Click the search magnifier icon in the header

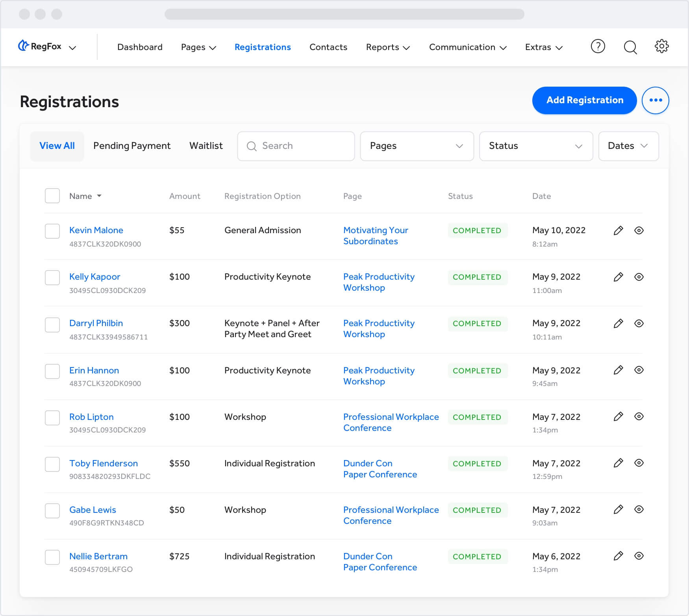coord(630,47)
